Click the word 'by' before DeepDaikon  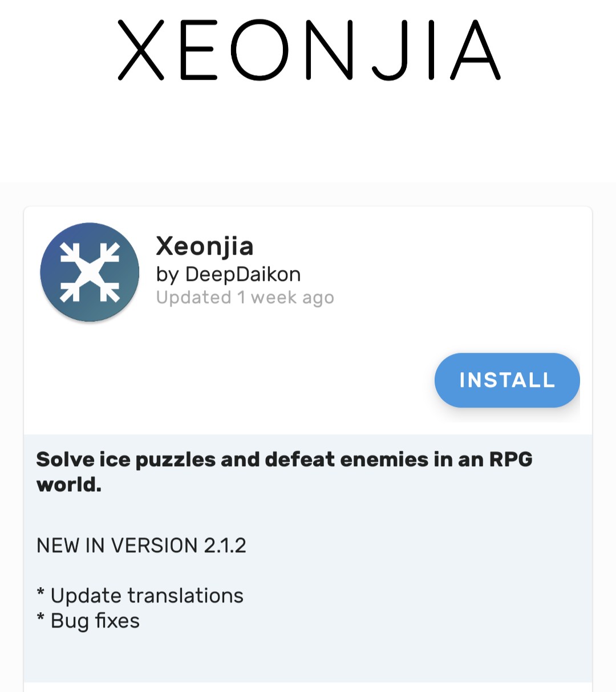pyautogui.click(x=168, y=275)
